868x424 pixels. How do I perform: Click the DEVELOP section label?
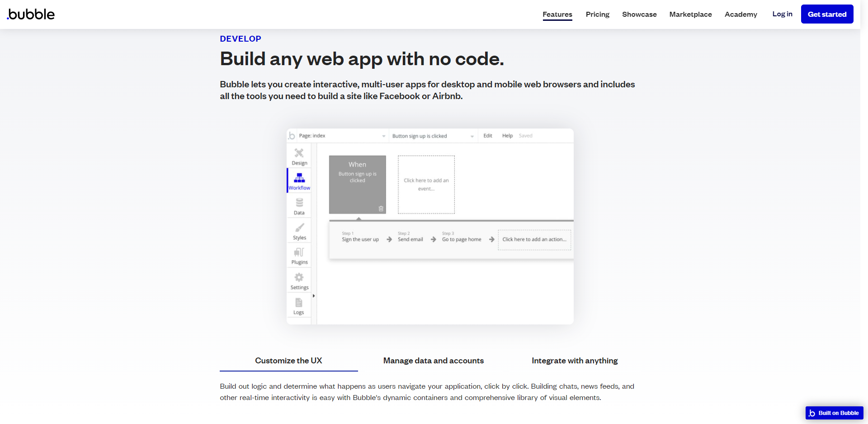click(x=240, y=39)
